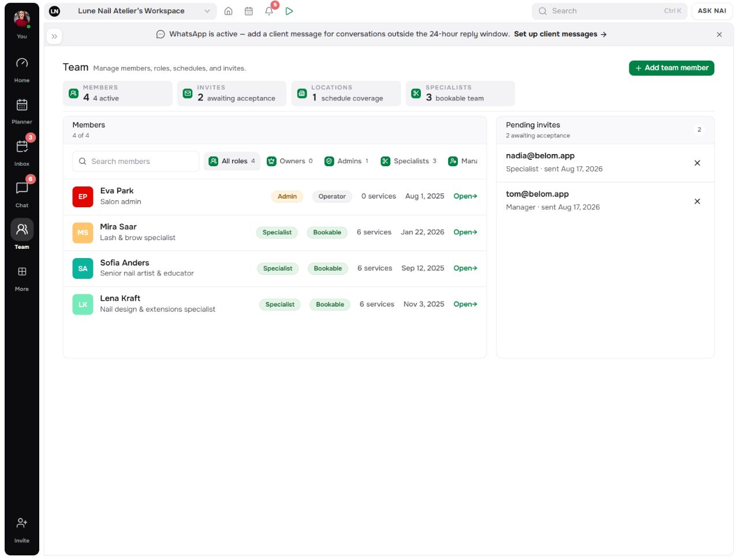Image resolution: width=739 pixels, height=560 pixels.
Task: Open the Lune Nail Atelier's Workspace dropdown
Action: [130, 11]
